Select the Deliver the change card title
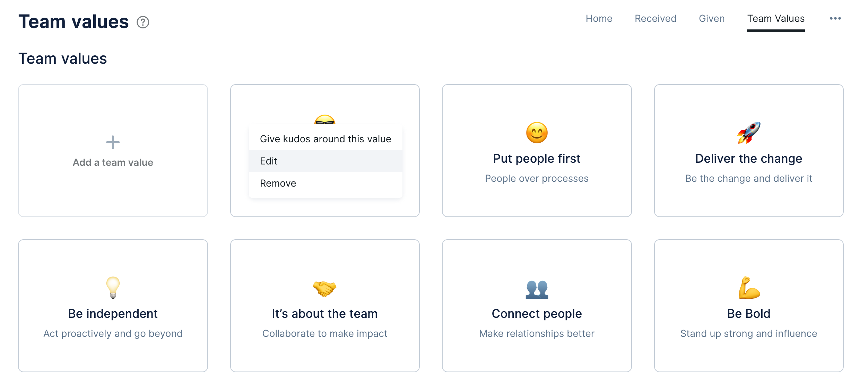 click(748, 159)
